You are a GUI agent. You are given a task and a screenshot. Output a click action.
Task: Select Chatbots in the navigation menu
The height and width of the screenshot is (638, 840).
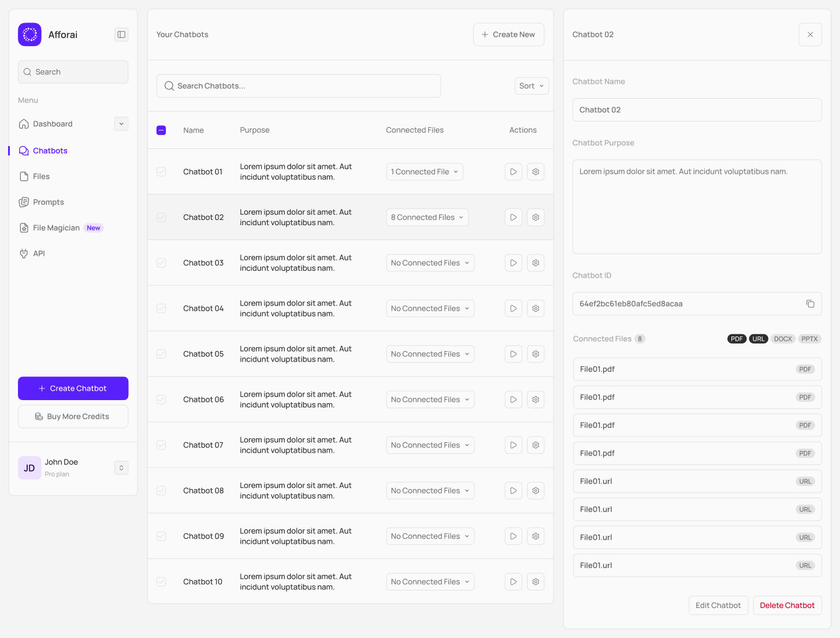(49, 150)
